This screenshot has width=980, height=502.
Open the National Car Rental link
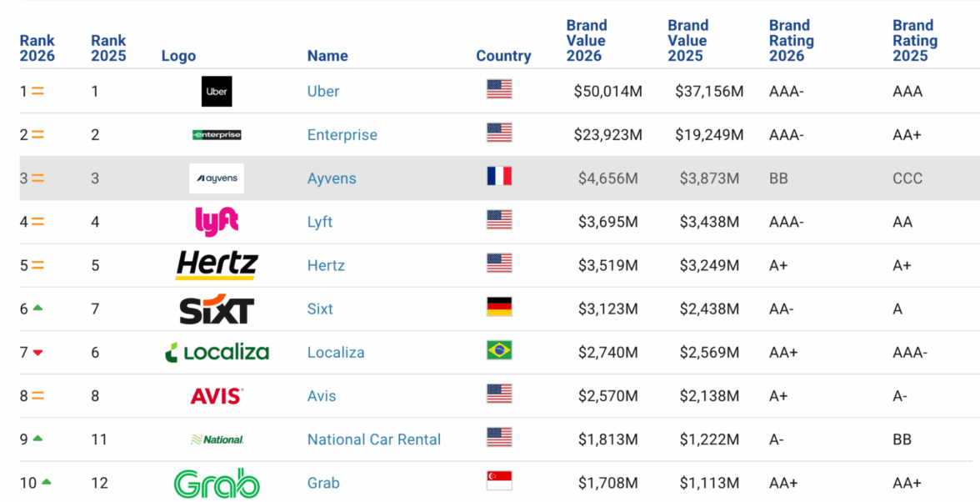pos(374,439)
